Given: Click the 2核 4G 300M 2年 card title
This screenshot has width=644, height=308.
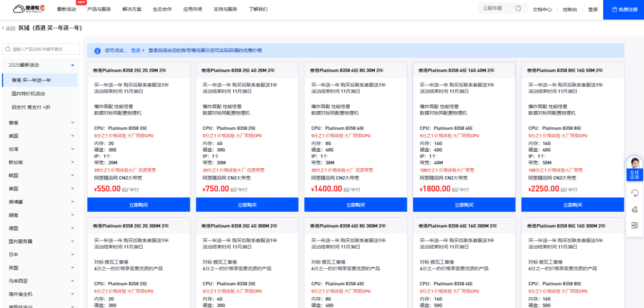Looking at the screenshot, I should point(239,226).
